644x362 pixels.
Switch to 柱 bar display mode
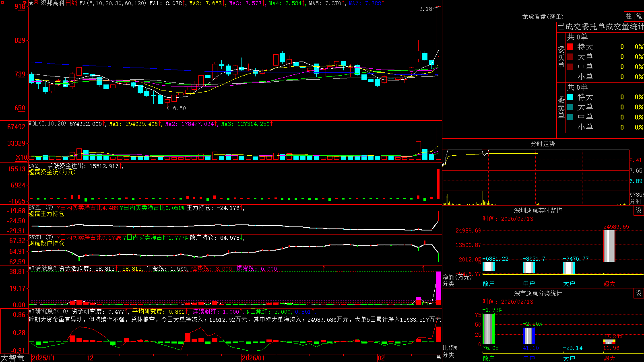[629, 16]
